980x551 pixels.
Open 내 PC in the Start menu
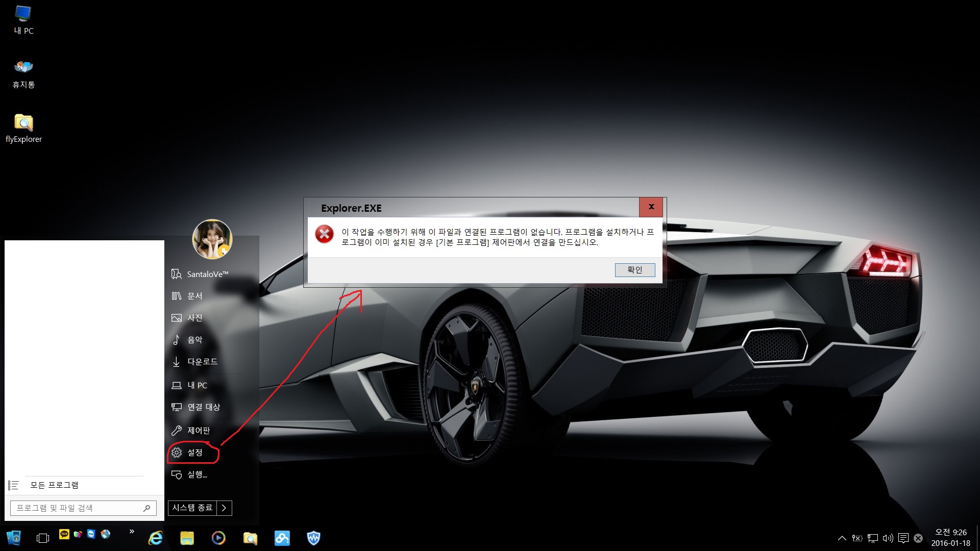pos(190,385)
